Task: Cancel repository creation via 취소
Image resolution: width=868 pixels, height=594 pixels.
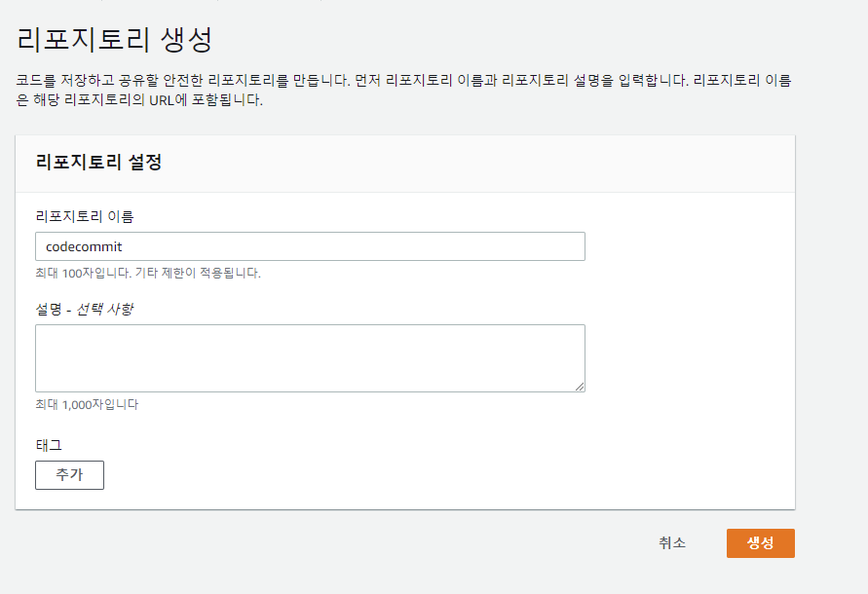Action: (672, 543)
